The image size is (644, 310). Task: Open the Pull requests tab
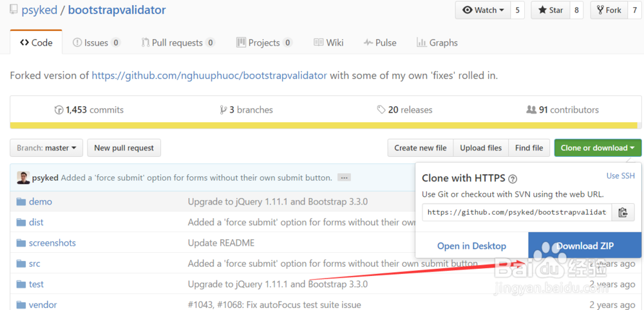(178, 42)
